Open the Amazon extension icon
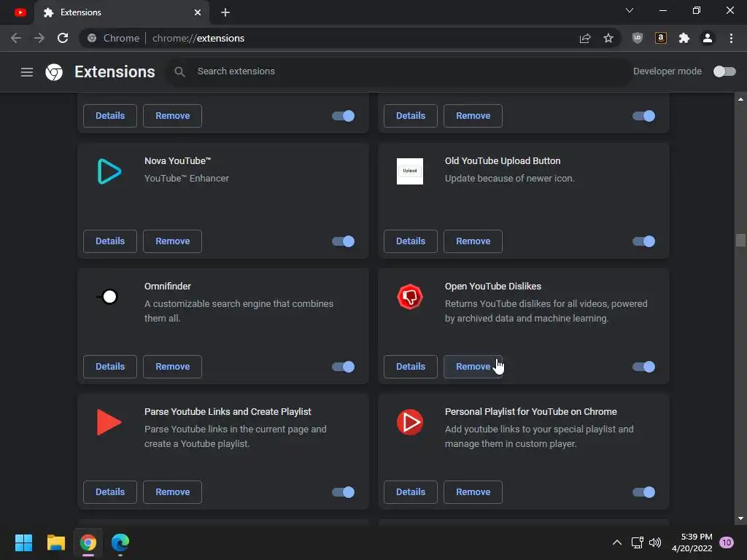 coord(661,38)
